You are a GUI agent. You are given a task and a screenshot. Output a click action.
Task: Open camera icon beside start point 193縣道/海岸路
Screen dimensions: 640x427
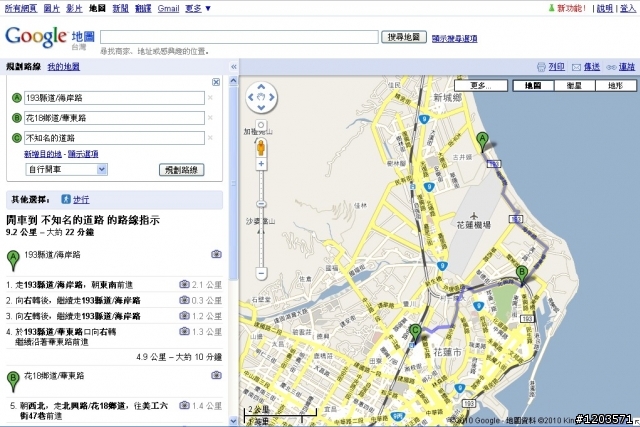point(216,254)
